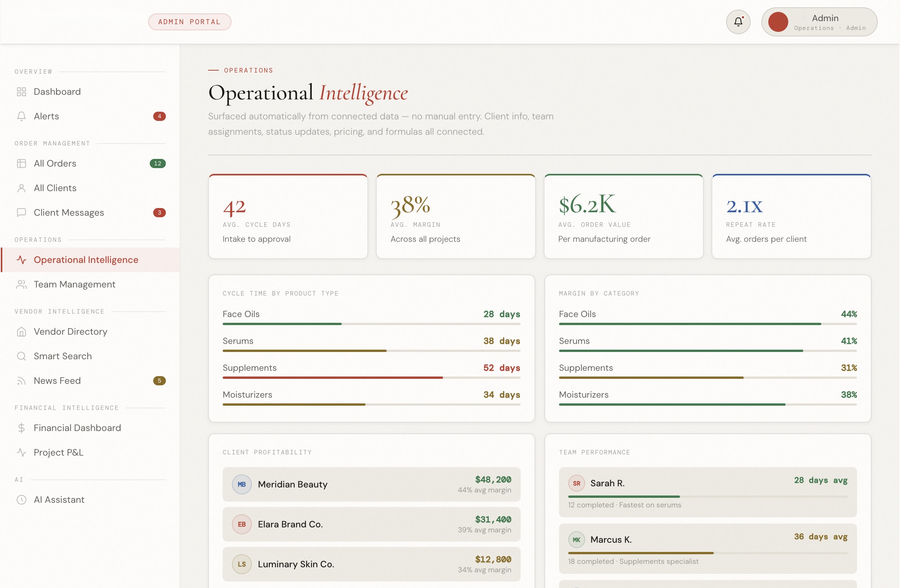Open Marcus K. team performance card
This screenshot has height=588, width=900.
coord(708,548)
